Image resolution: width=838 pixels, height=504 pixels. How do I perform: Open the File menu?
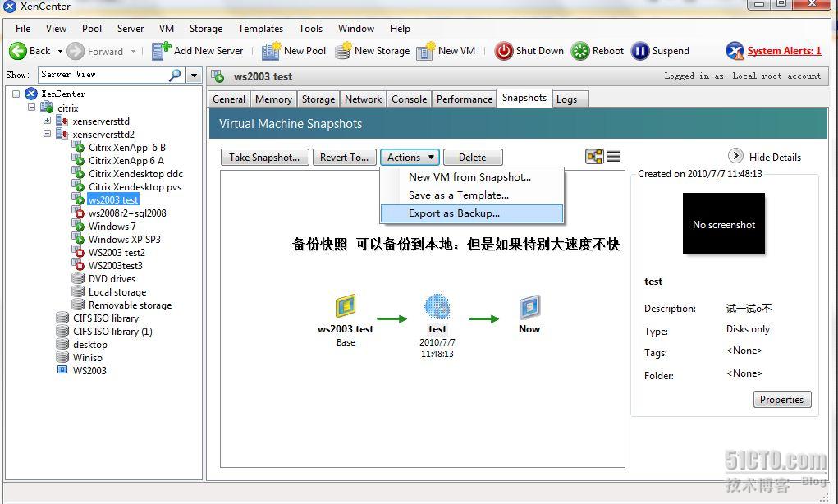[23, 29]
